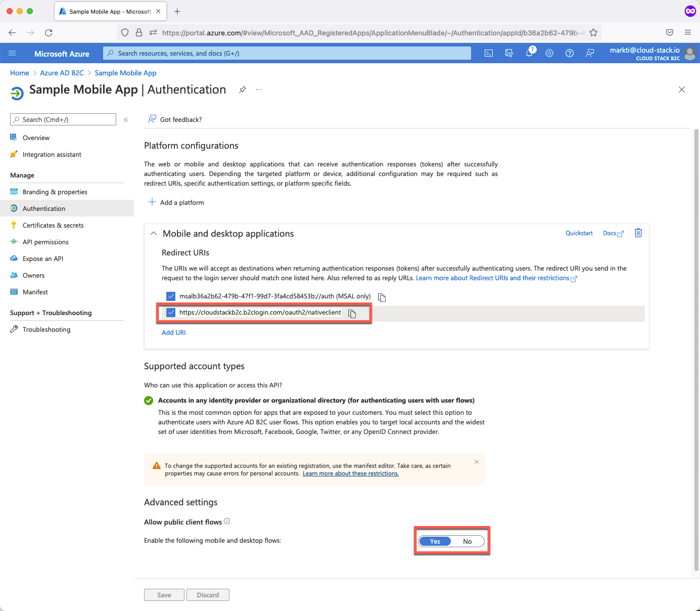Viewport: 700px width, 611px height.
Task: Go to Azure AD B2C breadcrumb
Action: click(62, 73)
